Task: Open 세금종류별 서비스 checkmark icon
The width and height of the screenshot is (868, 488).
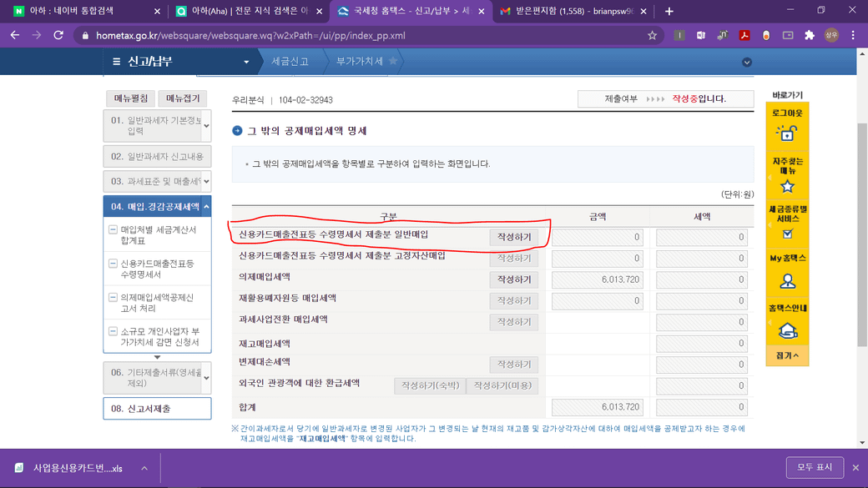Action: [787, 234]
